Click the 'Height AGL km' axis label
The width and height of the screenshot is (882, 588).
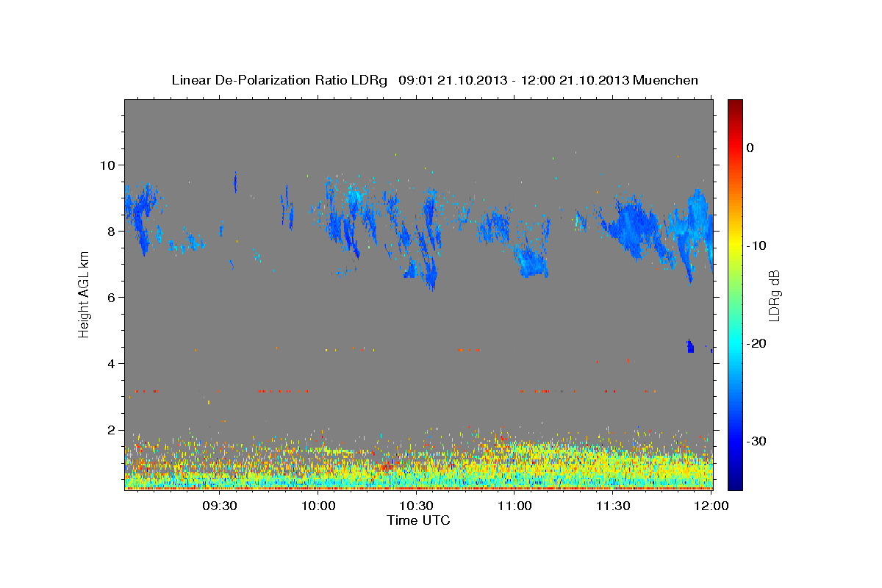84,295
